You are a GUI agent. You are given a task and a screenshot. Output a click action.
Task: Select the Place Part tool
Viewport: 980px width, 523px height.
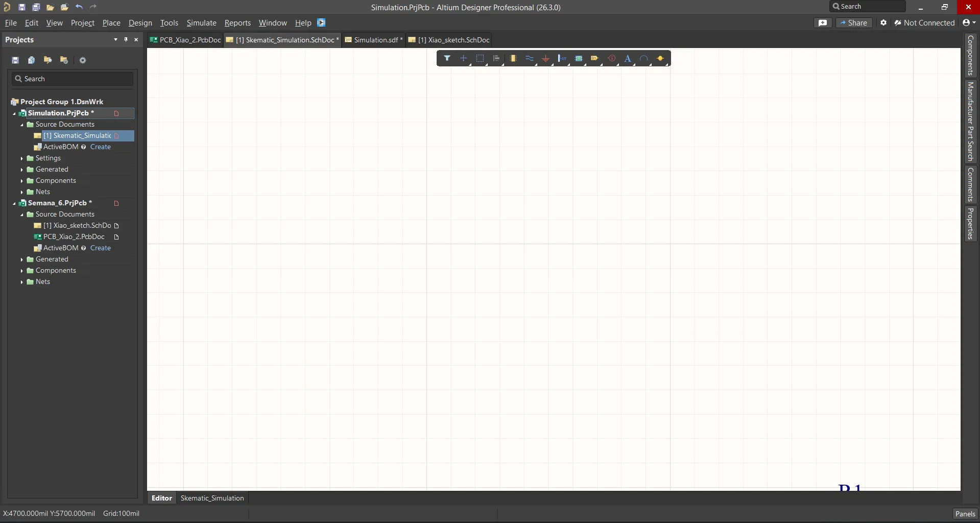click(x=514, y=58)
